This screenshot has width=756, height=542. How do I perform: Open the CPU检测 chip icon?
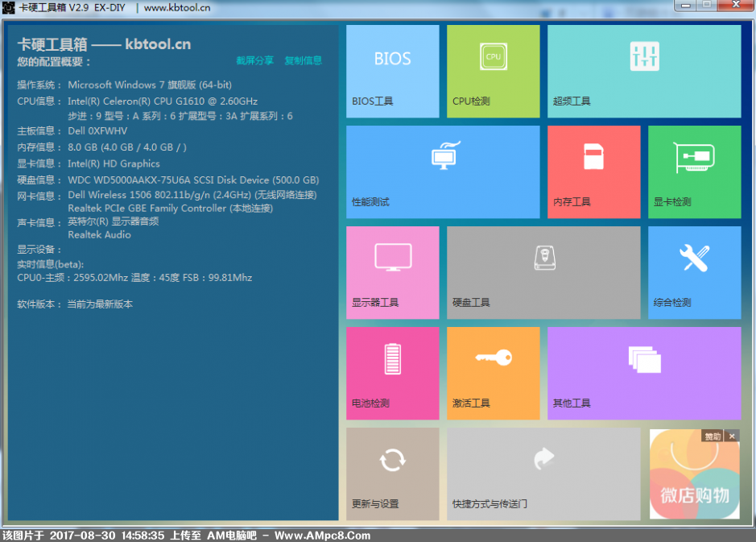494,56
